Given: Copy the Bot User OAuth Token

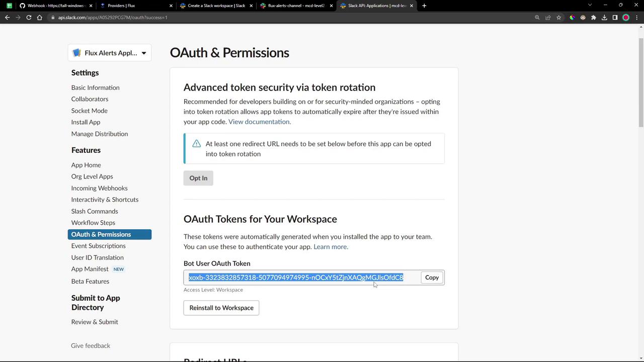Looking at the screenshot, I should click(432, 278).
